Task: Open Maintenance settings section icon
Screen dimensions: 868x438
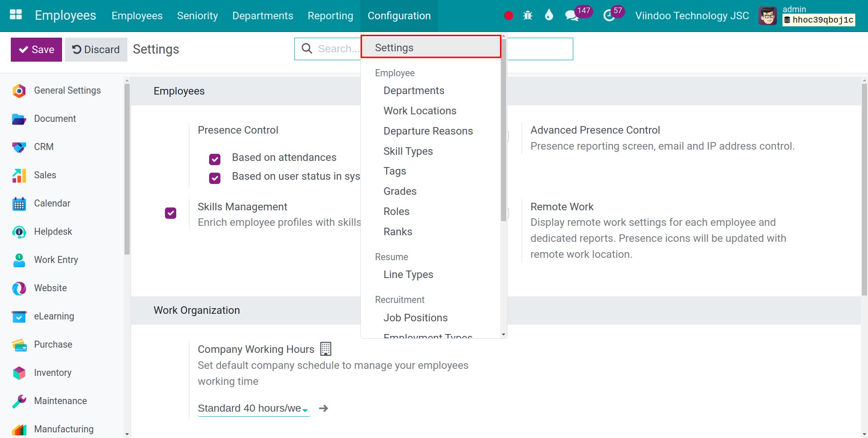Action: pyautogui.click(x=19, y=401)
